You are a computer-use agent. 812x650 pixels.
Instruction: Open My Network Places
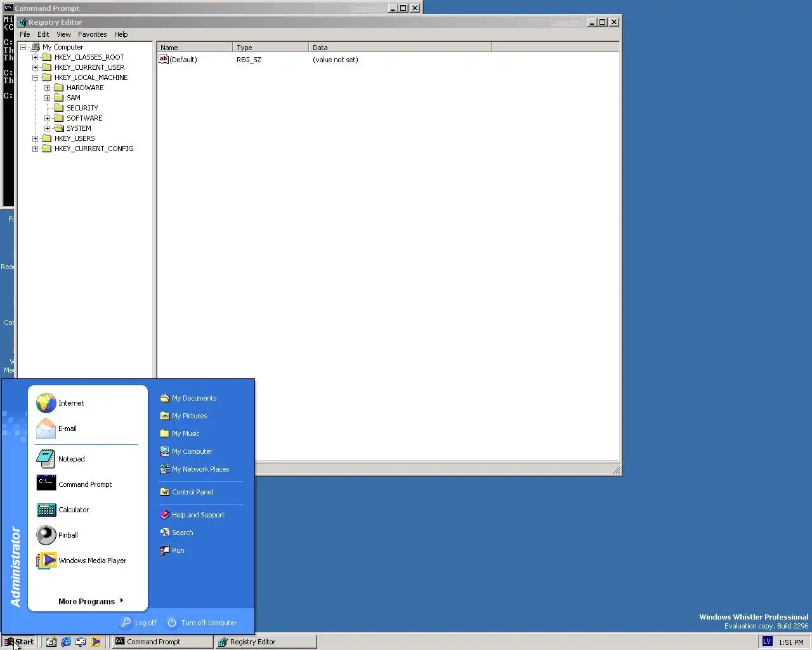(195, 469)
